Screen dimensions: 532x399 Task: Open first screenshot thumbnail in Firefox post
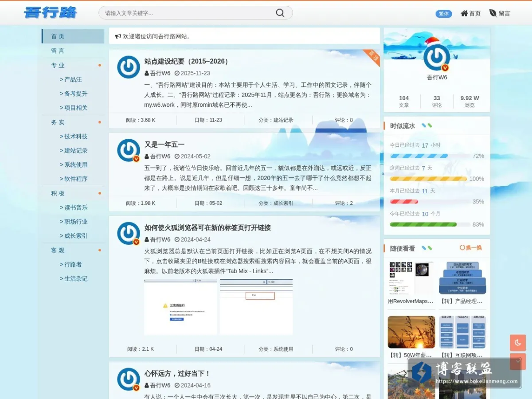tap(180, 307)
